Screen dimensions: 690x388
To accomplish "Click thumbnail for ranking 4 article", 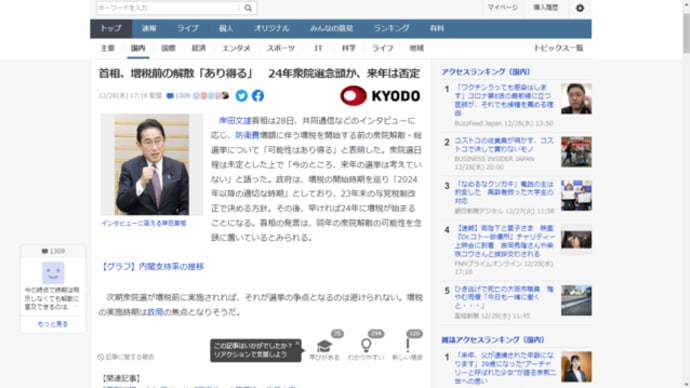I will 576,240.
